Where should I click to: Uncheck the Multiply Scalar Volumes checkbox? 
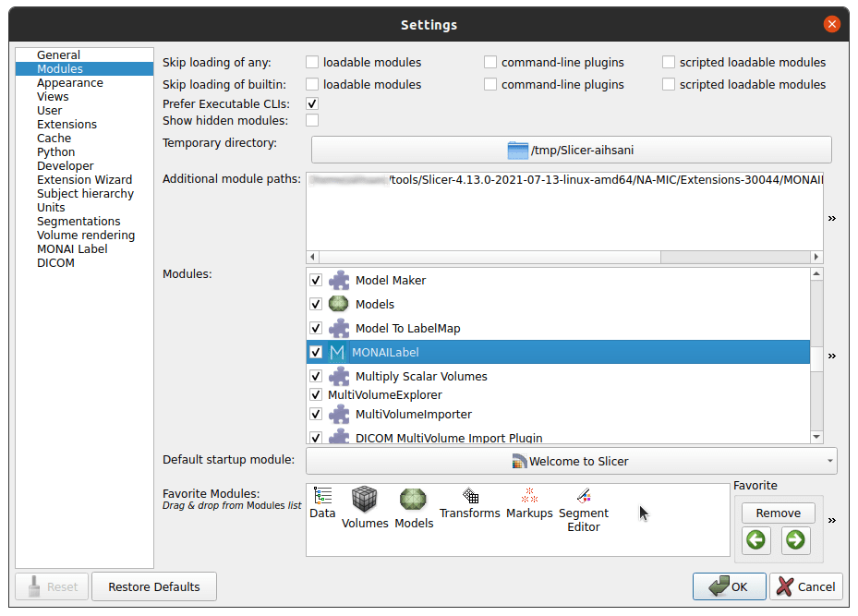pyautogui.click(x=316, y=377)
